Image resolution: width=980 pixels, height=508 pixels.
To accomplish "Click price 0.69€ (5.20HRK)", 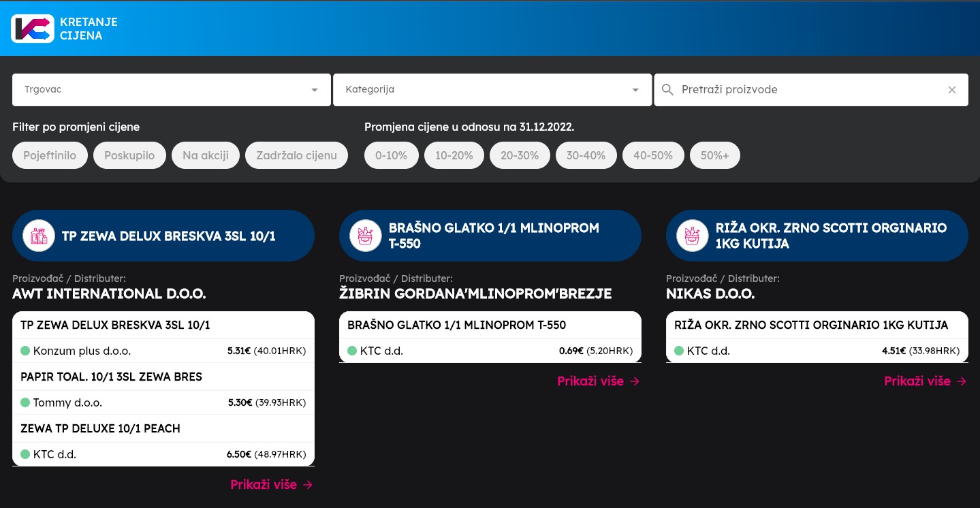I will click(596, 351).
